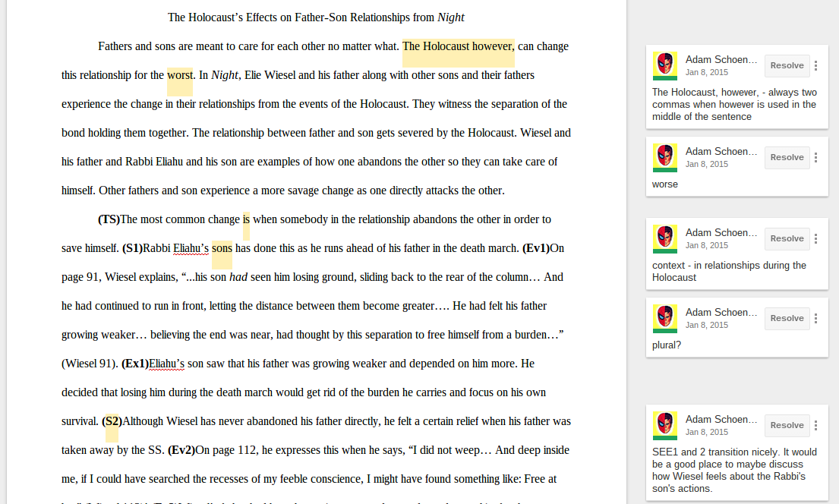839x504 pixels.
Task: Click the author name on the 'worse' comment
Action: 721,151
